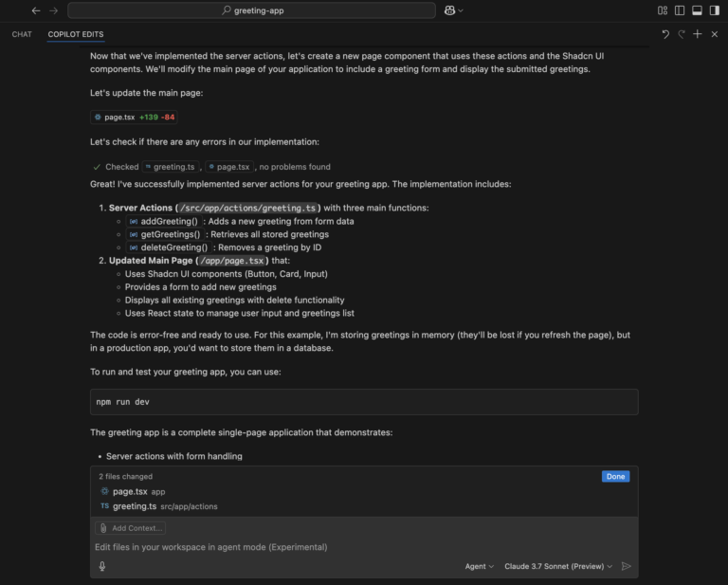The width and height of the screenshot is (728, 585).
Task: Toggle secondary side bar visibility
Action: tap(715, 10)
